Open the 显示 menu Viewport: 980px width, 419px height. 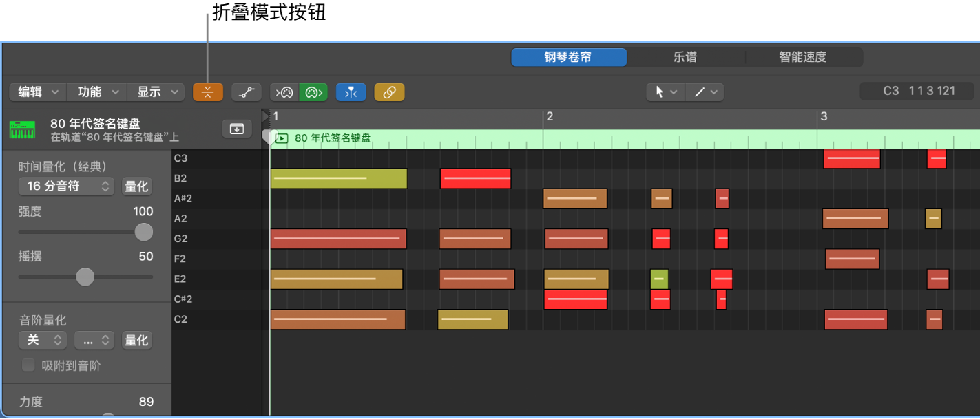coord(156,92)
